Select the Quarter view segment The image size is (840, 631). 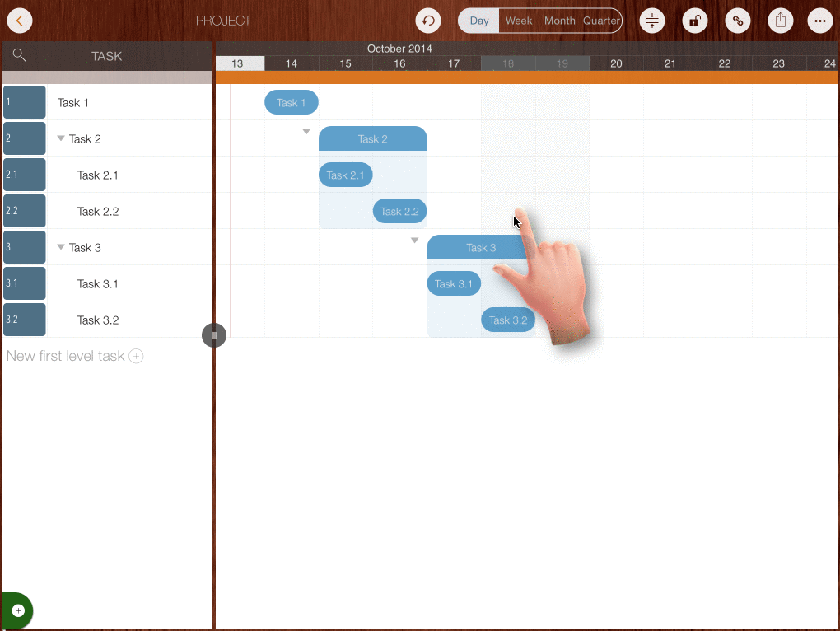point(601,21)
